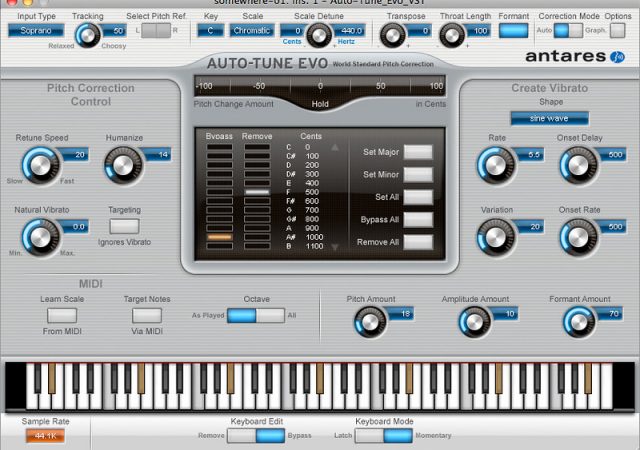Click the Onset Delay value 500

point(615,155)
